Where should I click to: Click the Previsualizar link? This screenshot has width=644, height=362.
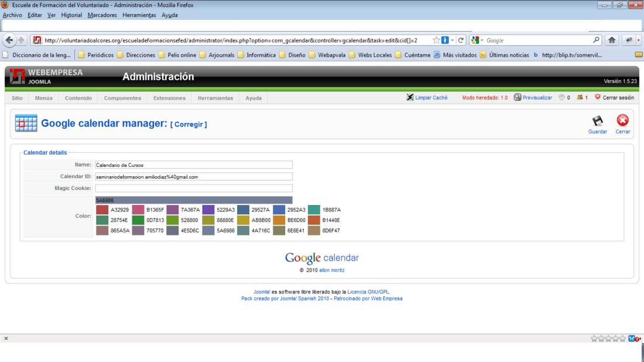(x=537, y=98)
